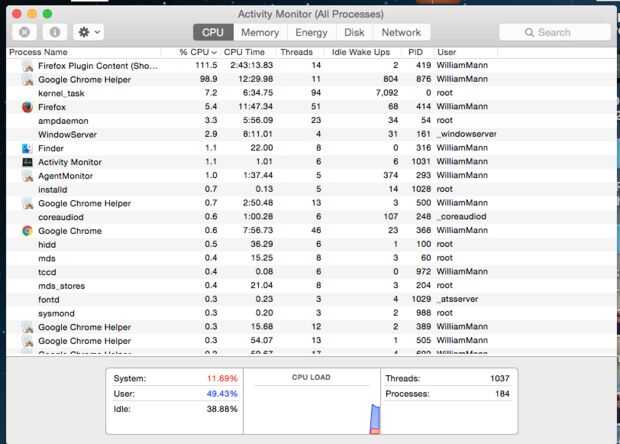Toggle sort order on % CPU column
The height and width of the screenshot is (444, 620).
point(198,52)
